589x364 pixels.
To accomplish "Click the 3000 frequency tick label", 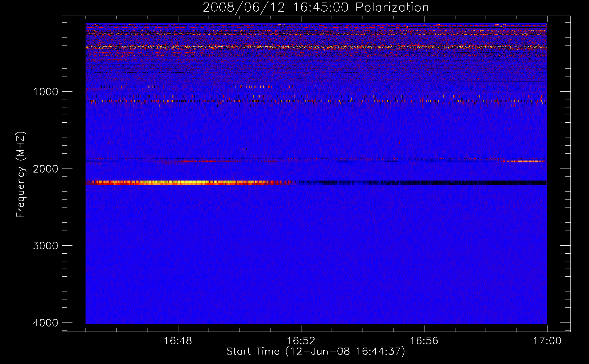I will tap(46, 246).
